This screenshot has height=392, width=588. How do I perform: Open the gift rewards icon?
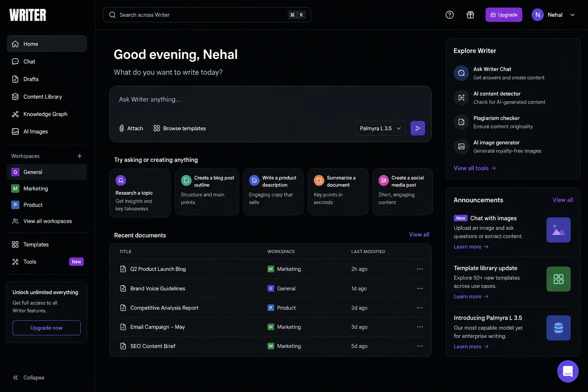[470, 15]
